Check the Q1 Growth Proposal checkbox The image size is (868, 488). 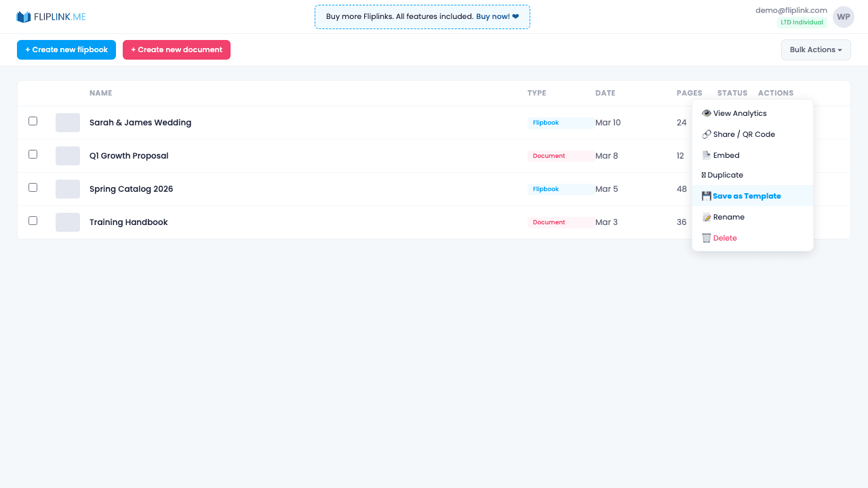click(x=33, y=154)
